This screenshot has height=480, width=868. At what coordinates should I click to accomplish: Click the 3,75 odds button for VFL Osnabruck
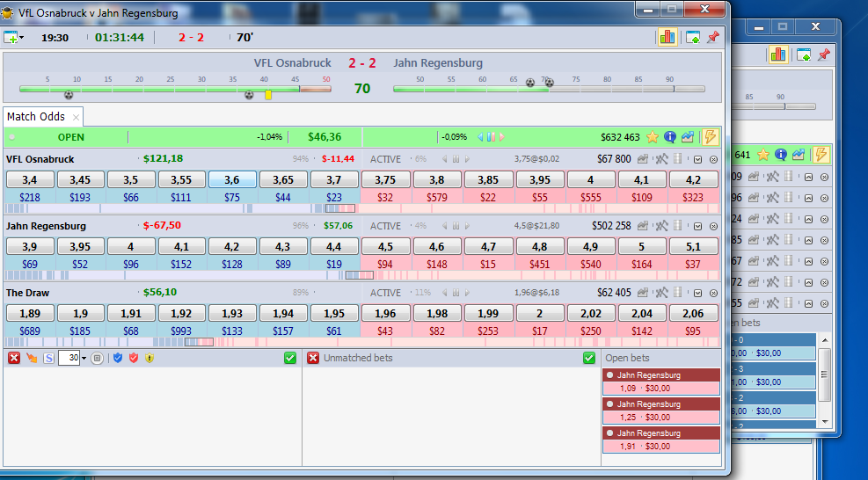385,180
